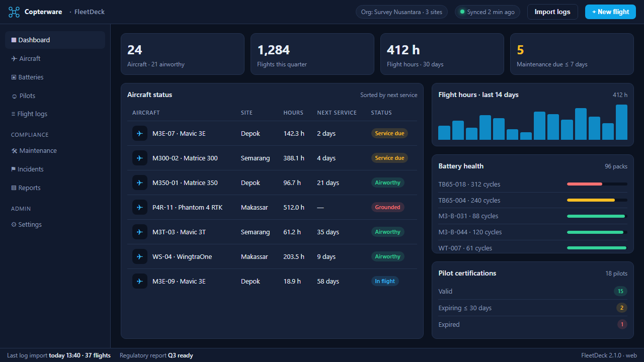
Task: Open the Dashboard page in the sidebar
Action: (x=55, y=40)
